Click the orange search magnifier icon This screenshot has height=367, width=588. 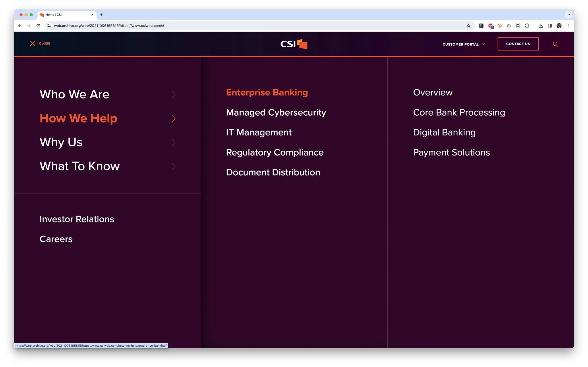click(x=555, y=44)
